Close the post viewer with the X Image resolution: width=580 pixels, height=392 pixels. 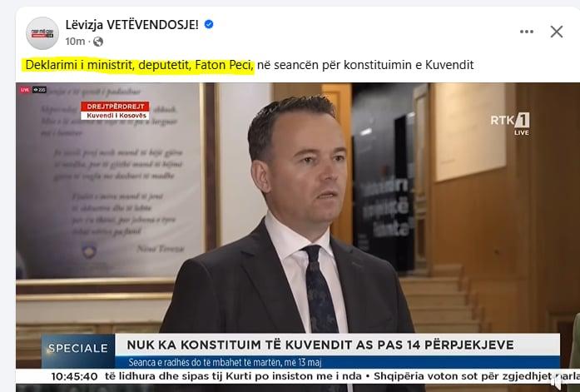[557, 32]
